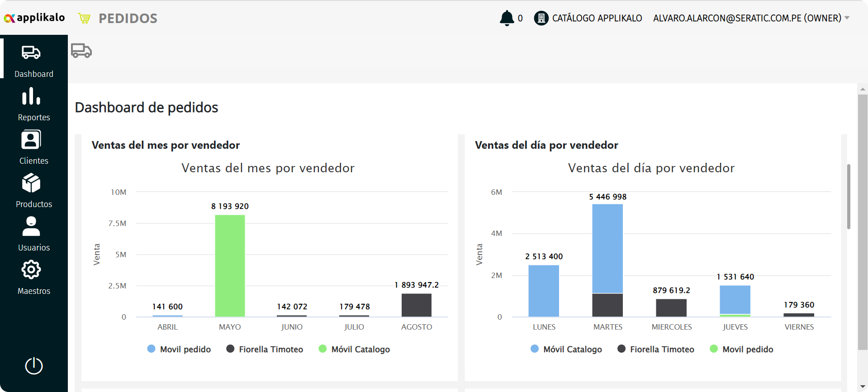
Task: Click the 8 193 920 data label
Action: click(x=230, y=206)
